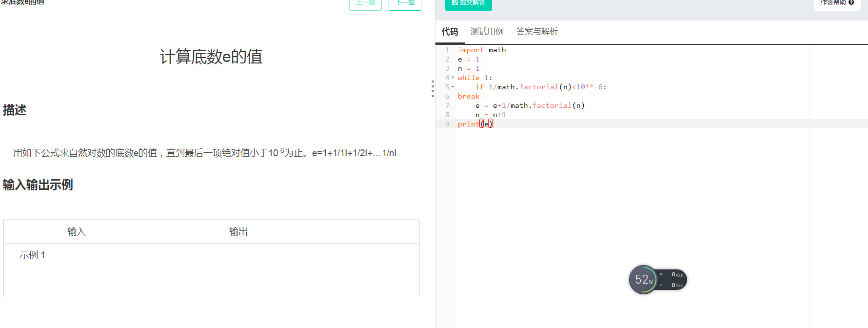Click the 输出 column header in the table
Screen dimensions: 868x328
pyautogui.click(x=238, y=232)
